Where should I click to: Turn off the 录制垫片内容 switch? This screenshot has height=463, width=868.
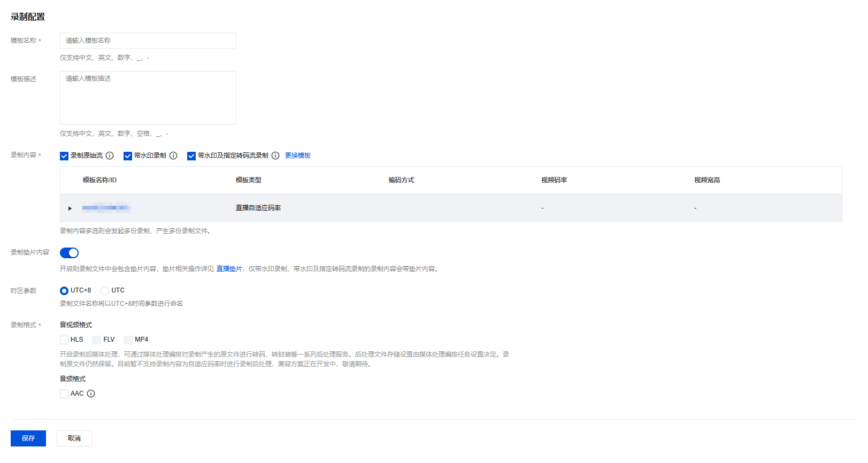tap(70, 253)
